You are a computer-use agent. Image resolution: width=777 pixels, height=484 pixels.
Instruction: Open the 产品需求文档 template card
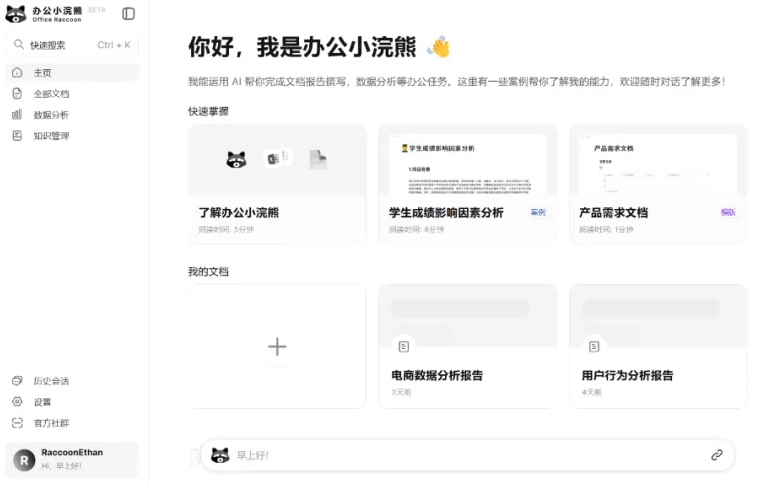click(657, 184)
